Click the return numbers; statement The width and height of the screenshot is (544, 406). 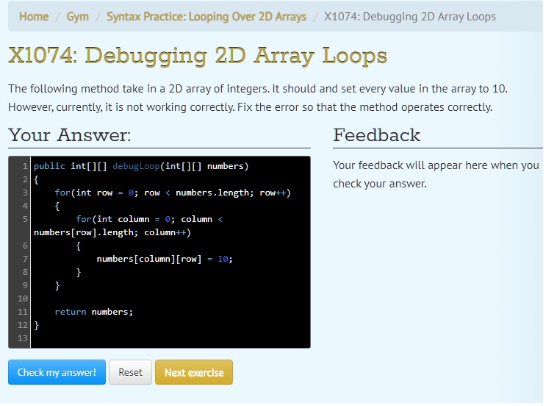click(x=94, y=312)
